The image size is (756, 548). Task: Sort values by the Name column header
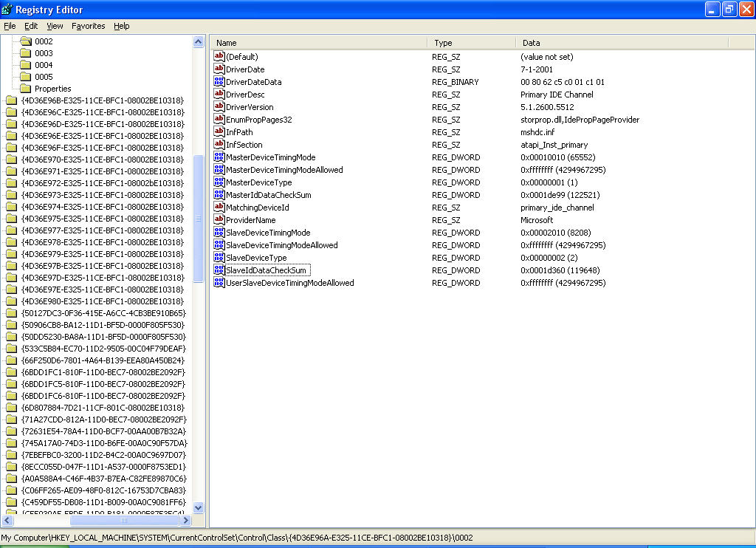point(319,42)
